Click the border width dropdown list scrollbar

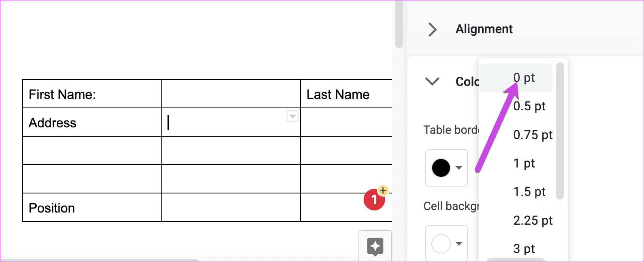(560, 131)
